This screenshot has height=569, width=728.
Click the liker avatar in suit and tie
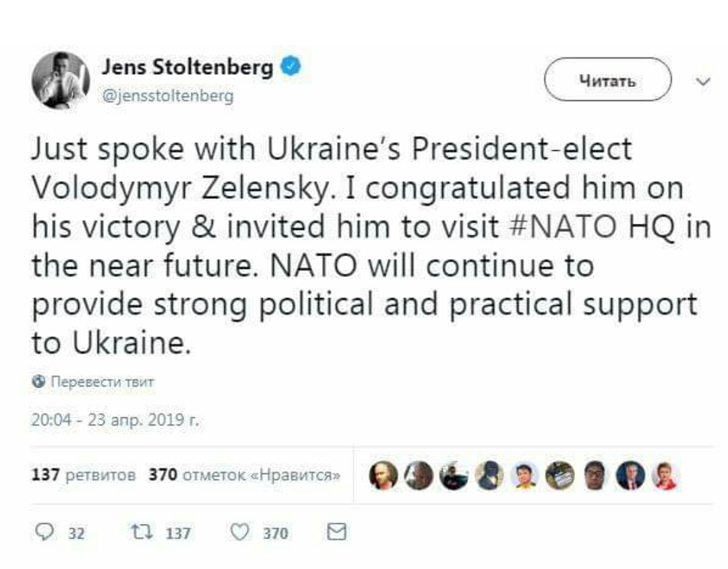click(x=630, y=476)
